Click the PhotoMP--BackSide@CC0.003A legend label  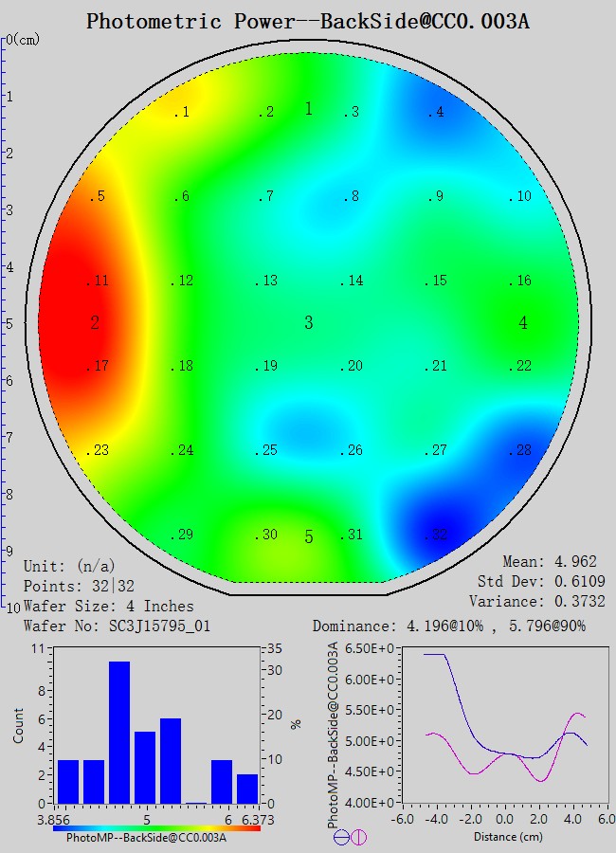pos(149,837)
